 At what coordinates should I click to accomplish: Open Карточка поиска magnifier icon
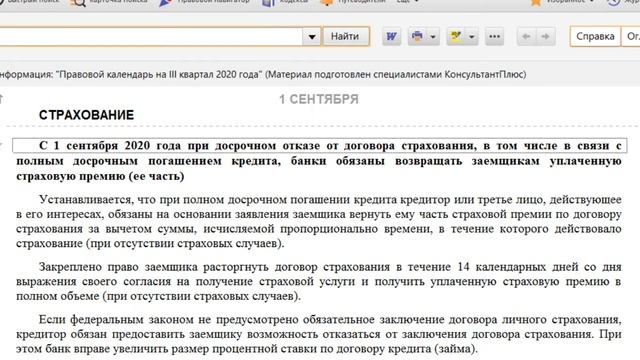pyautogui.click(x=78, y=2)
